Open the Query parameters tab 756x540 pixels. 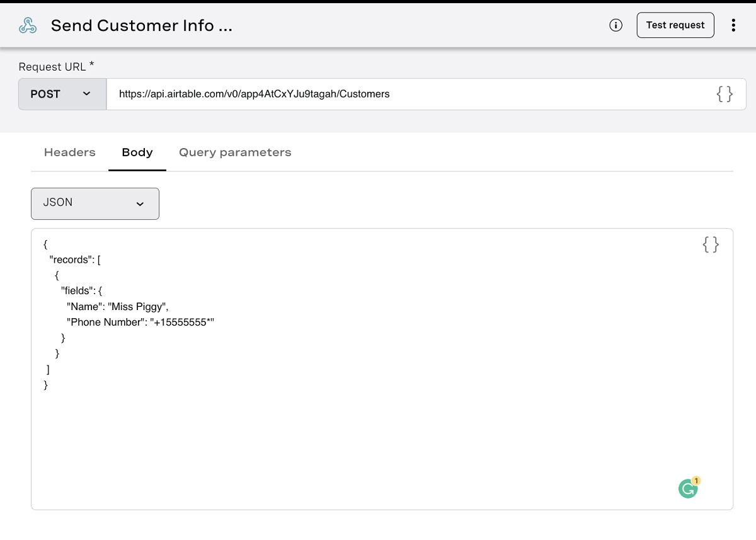[235, 152]
